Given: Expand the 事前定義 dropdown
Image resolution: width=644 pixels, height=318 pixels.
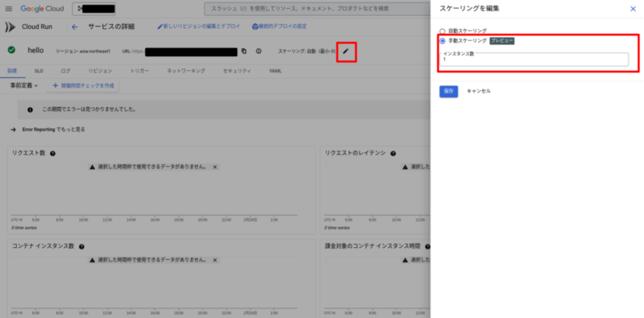Looking at the screenshot, I should click(x=24, y=86).
